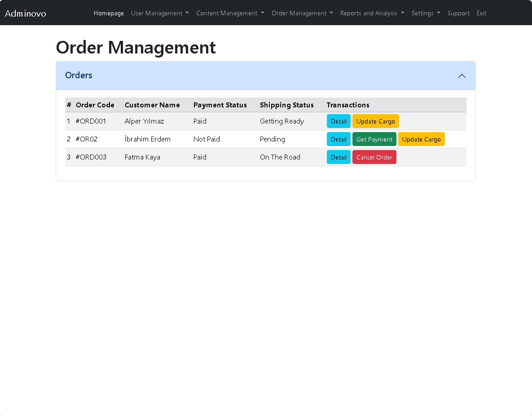This screenshot has width=532, height=416.
Task: Click the On The Road status
Action: point(280,157)
